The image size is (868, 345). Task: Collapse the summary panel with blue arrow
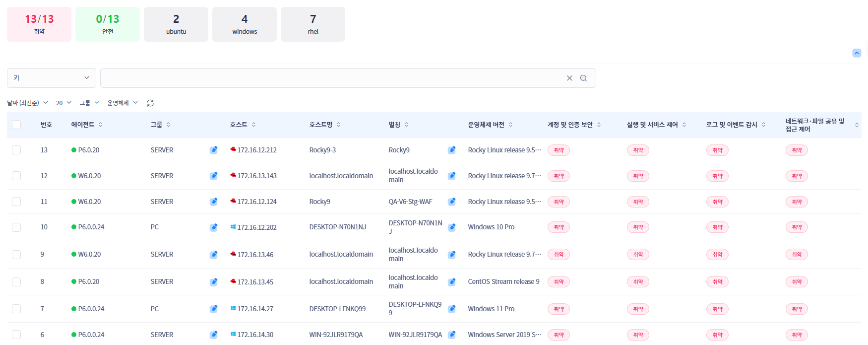pos(857,53)
